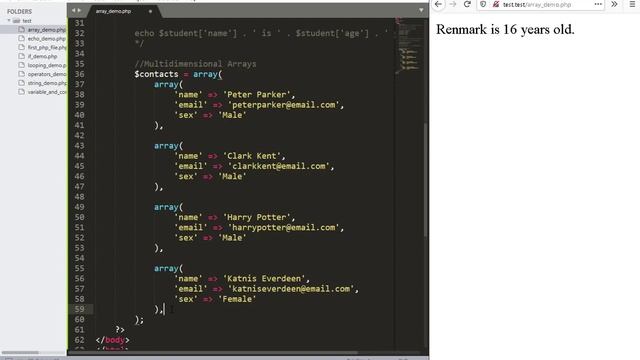
Task: Open array_demo.php from the sidebar
Action: 47,30
